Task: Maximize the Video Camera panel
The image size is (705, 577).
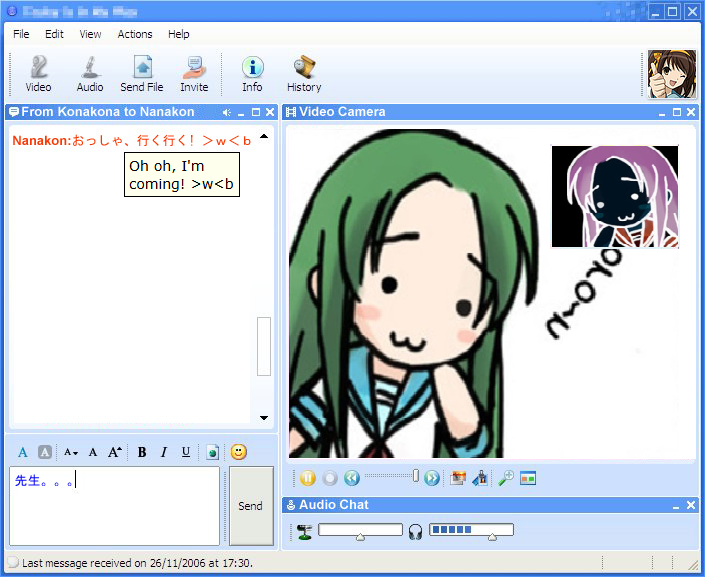Action: pyautogui.click(x=677, y=112)
